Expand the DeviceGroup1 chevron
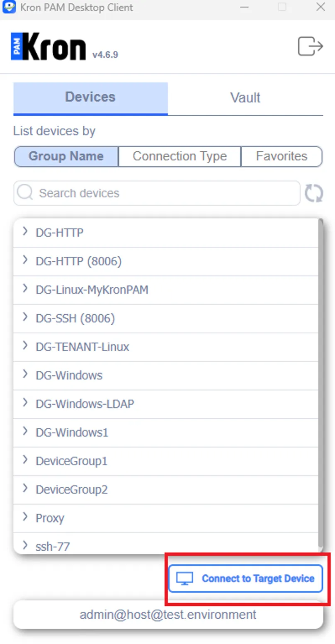Image resolution: width=335 pixels, height=644 pixels. (25, 460)
